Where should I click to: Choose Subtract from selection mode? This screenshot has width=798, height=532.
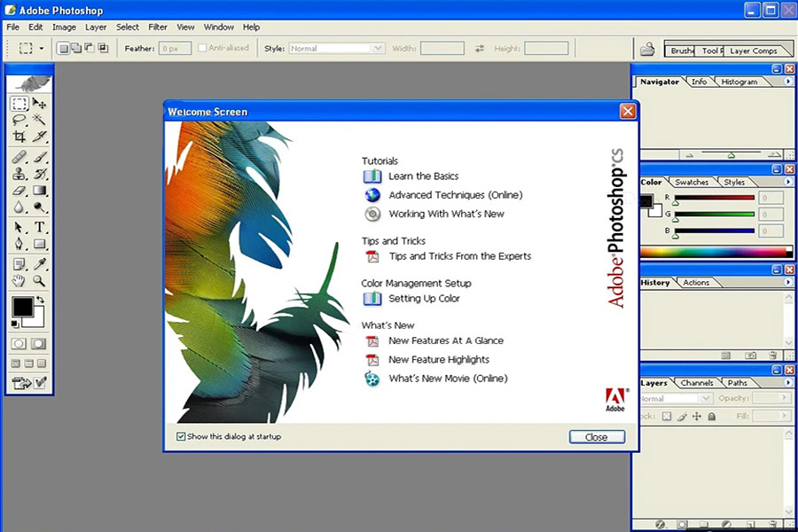coord(90,49)
